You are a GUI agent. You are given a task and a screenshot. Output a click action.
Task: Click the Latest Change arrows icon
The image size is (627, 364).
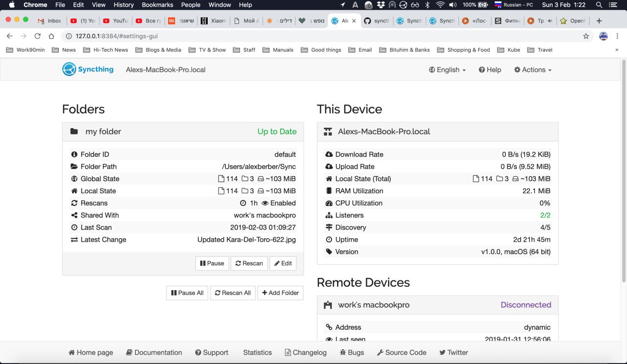click(74, 240)
